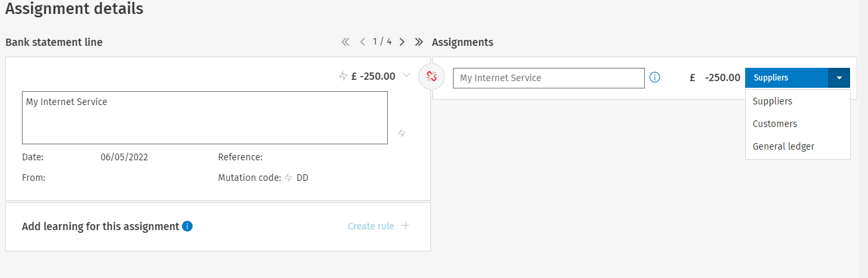Expand the amount chevron in statement line
Image resolution: width=868 pixels, height=278 pixels.
tap(406, 75)
